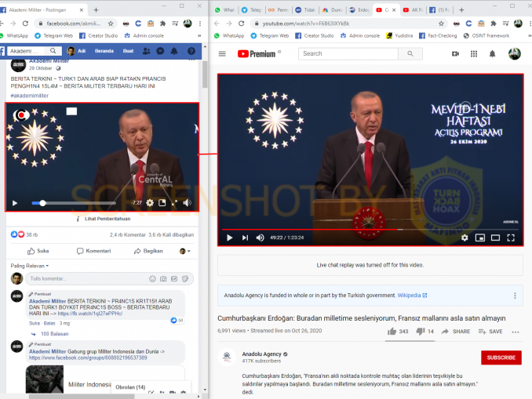This screenshot has height=399, width=532.
Task: Attach photo via comment camera icon
Action: pyautogui.click(x=163, y=278)
